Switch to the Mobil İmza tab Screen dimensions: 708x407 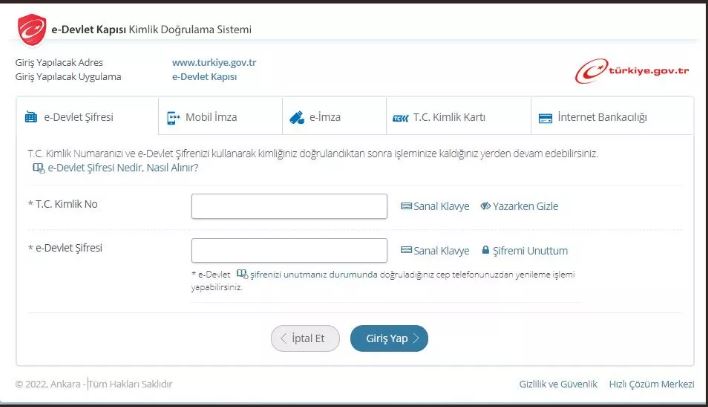210,117
